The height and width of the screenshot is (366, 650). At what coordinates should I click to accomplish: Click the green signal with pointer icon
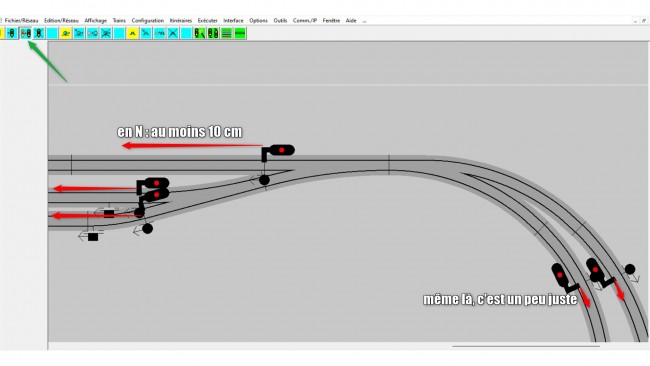[200, 33]
